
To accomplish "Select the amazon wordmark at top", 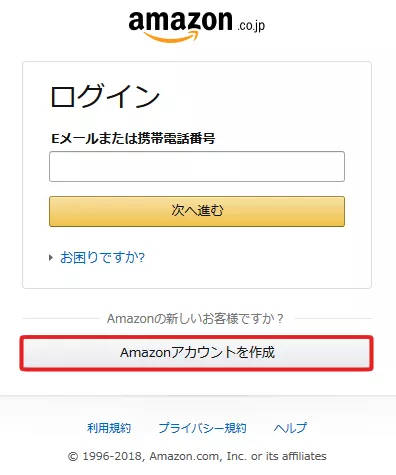I will [180, 22].
